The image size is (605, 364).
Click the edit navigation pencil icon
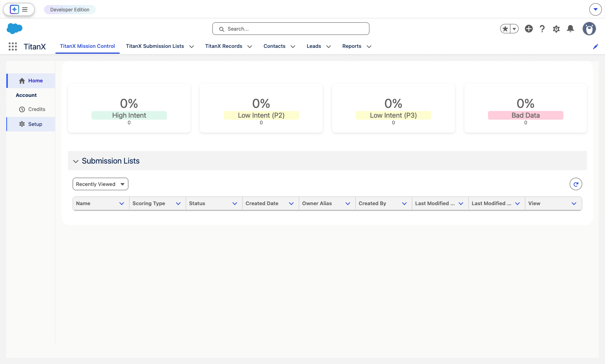pos(596,46)
